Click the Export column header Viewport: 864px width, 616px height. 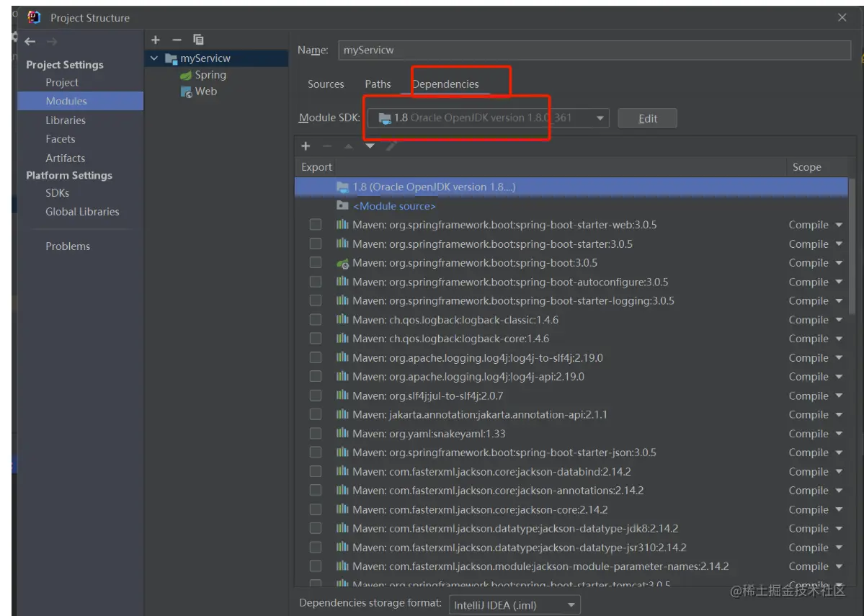pos(316,167)
